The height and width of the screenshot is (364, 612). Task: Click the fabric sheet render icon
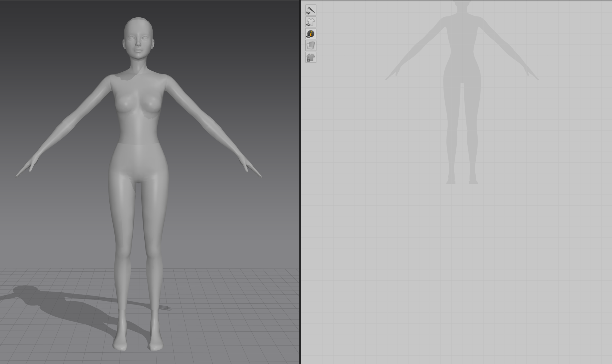click(x=310, y=46)
